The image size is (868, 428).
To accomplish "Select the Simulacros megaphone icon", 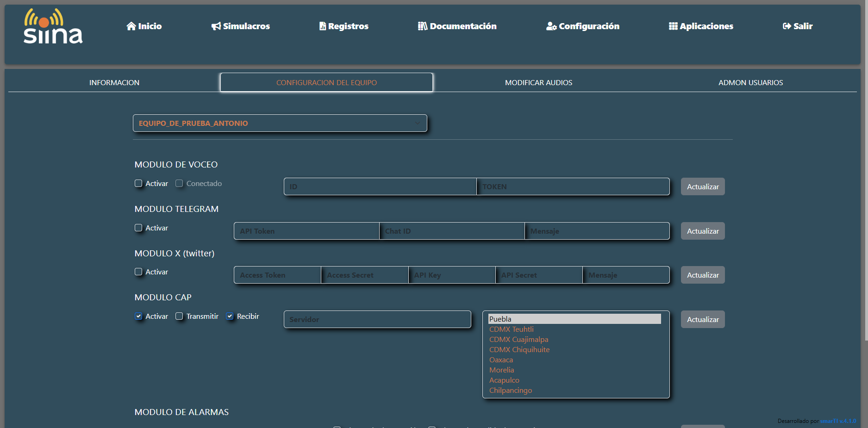I will click(x=215, y=26).
